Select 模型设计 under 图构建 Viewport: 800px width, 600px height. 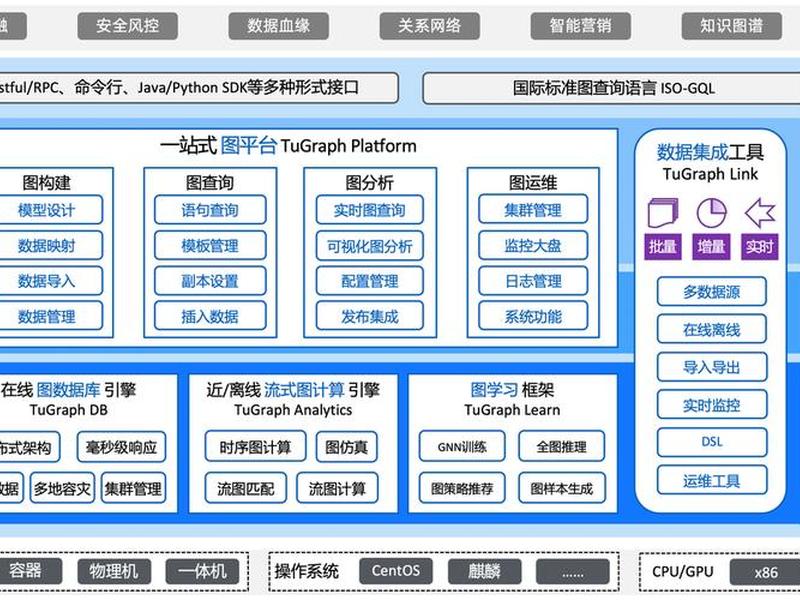pyautogui.click(x=50, y=210)
